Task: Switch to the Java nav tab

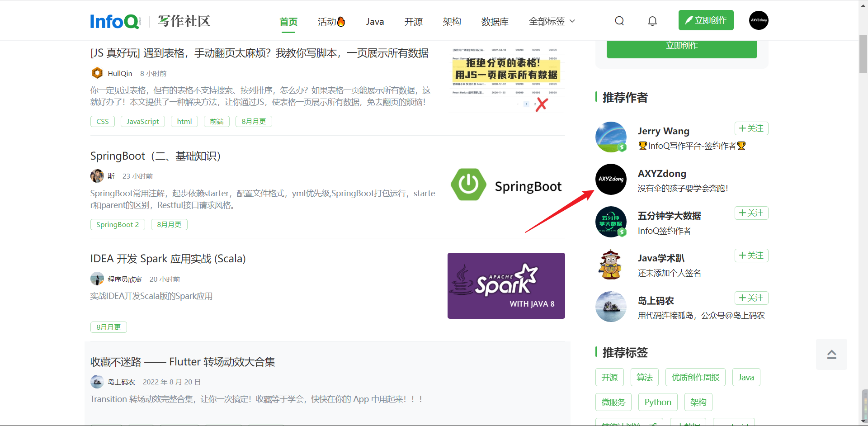Action: click(375, 22)
